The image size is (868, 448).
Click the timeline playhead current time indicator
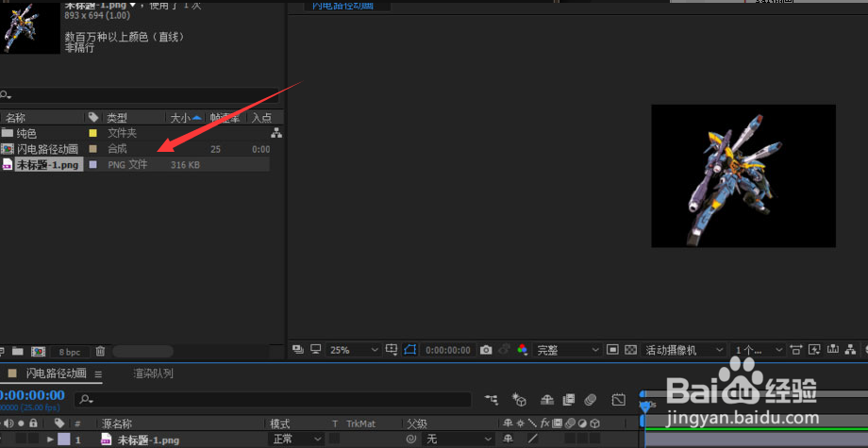point(645,407)
